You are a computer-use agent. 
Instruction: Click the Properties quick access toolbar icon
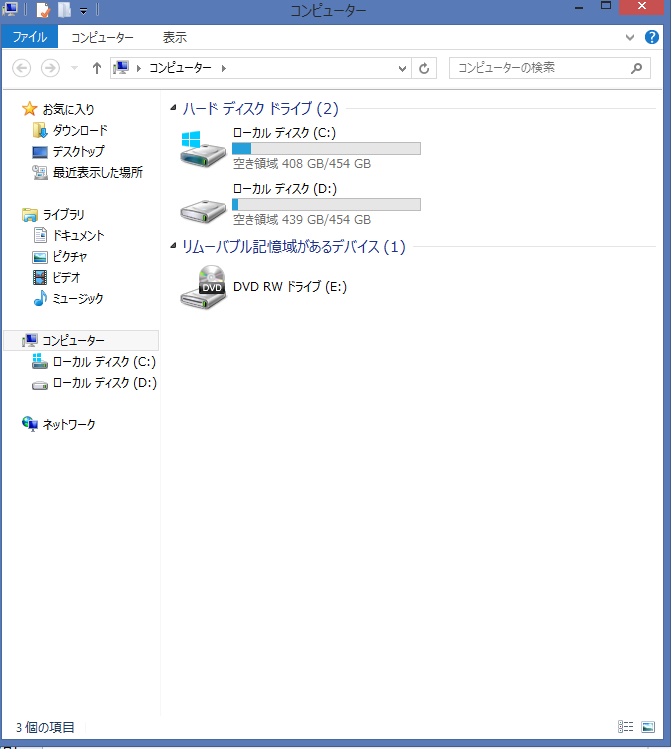point(43,9)
